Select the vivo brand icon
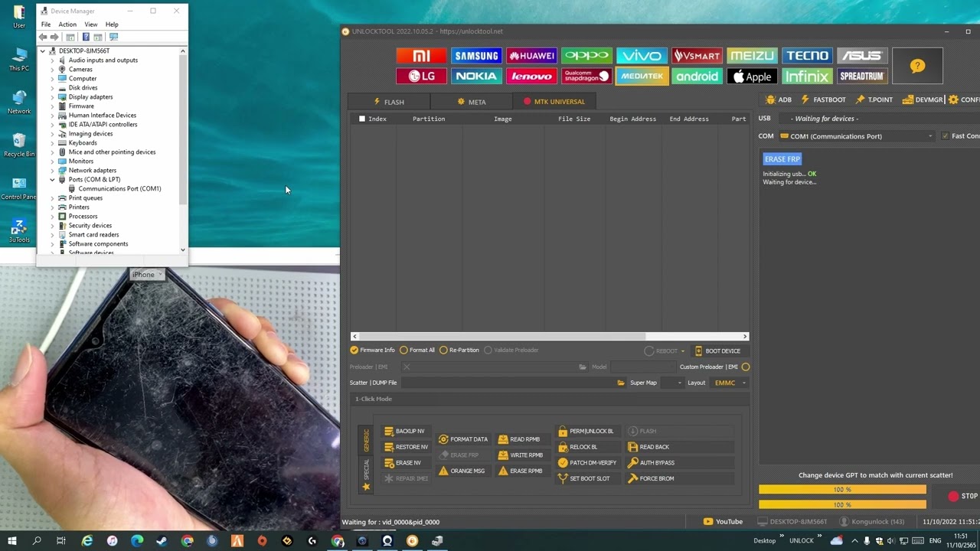 (x=642, y=56)
